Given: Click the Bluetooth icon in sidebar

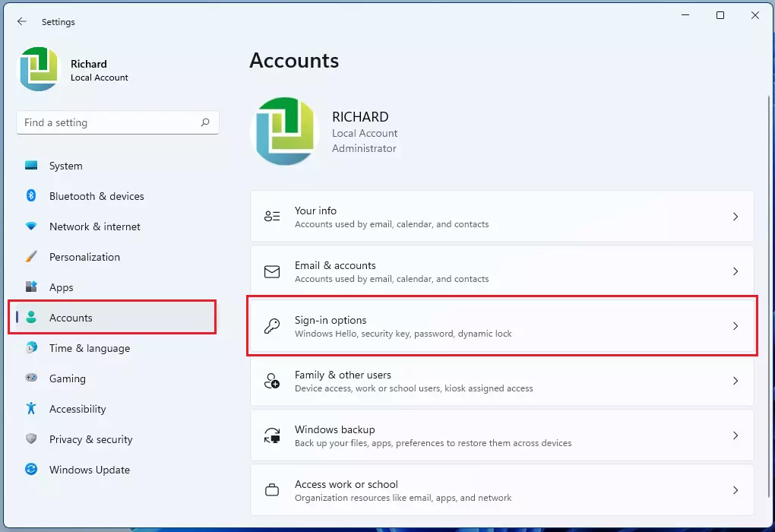Looking at the screenshot, I should (x=31, y=196).
